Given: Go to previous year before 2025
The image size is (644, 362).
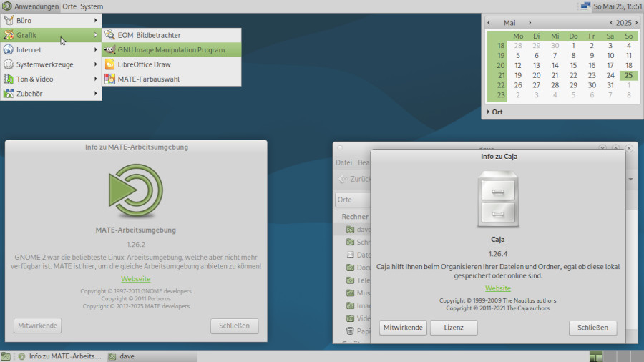Looking at the screenshot, I should (x=611, y=23).
